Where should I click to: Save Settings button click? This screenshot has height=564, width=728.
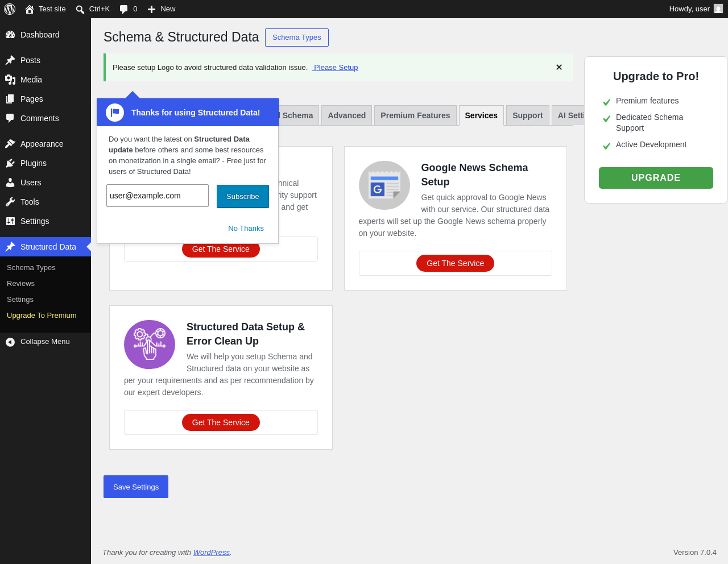136,487
